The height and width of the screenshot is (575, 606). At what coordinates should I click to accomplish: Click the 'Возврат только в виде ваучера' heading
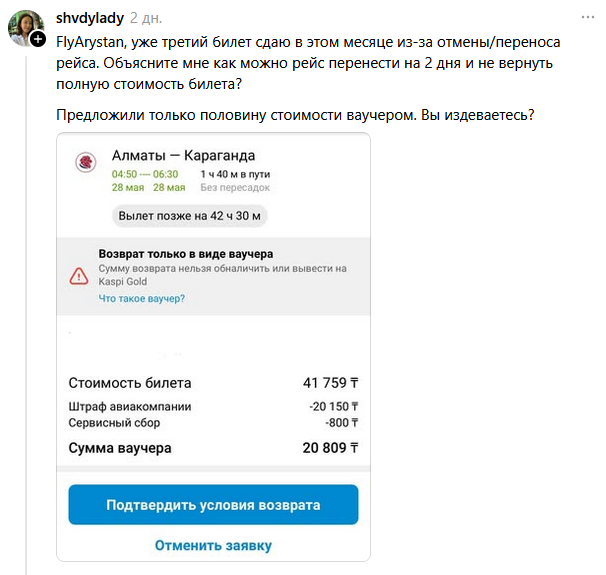click(186, 254)
